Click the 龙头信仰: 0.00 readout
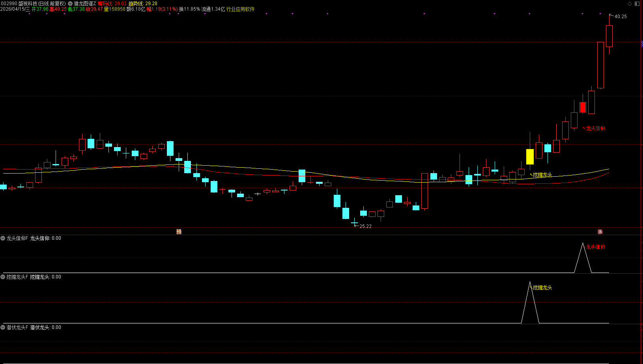The image size is (643, 364). pos(46,238)
